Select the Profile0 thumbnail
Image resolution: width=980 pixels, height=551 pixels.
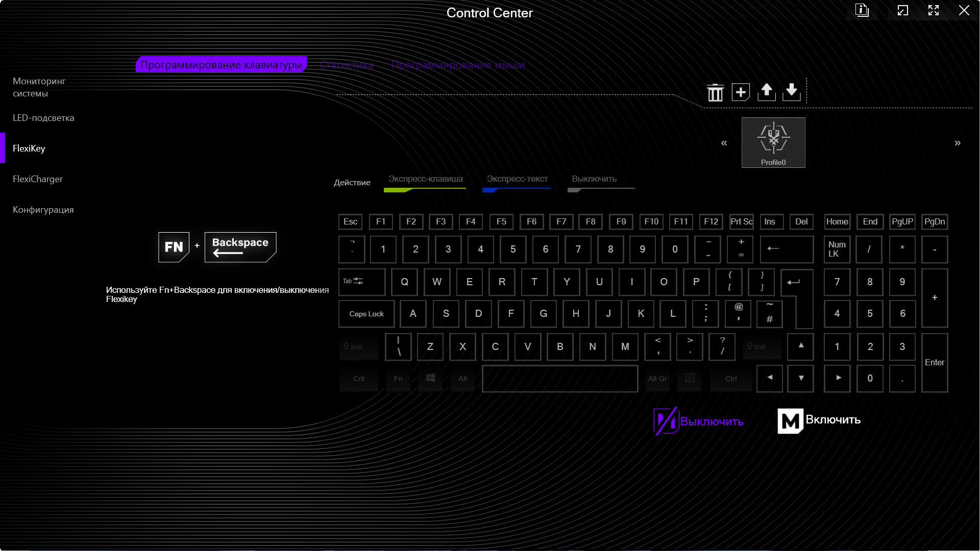click(773, 142)
